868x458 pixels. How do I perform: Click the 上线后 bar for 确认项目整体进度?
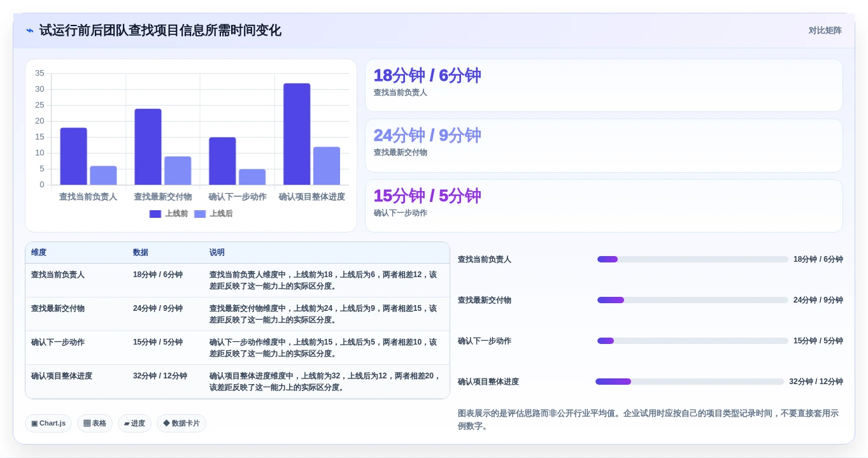(x=327, y=166)
